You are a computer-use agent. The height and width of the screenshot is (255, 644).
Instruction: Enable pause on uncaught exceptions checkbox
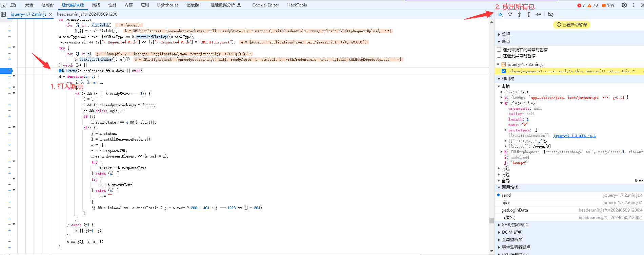(x=499, y=50)
